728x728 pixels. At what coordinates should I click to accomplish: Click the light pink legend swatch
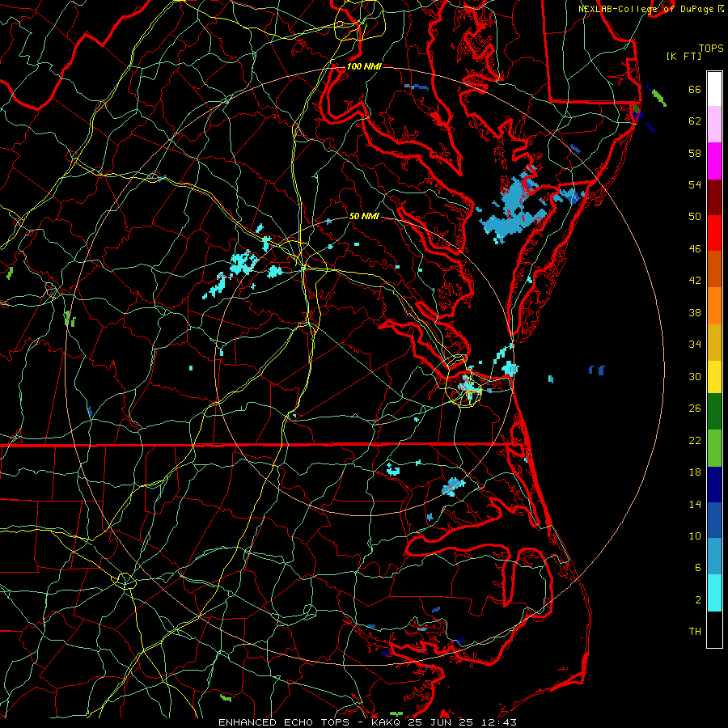pos(714,124)
